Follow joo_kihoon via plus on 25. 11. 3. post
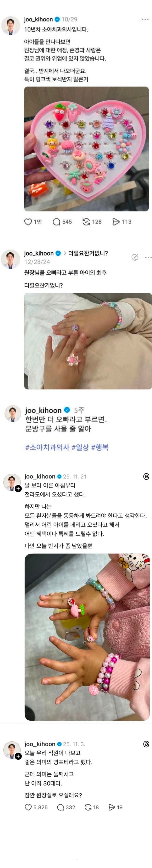The image size is (152, 868). 18,756
